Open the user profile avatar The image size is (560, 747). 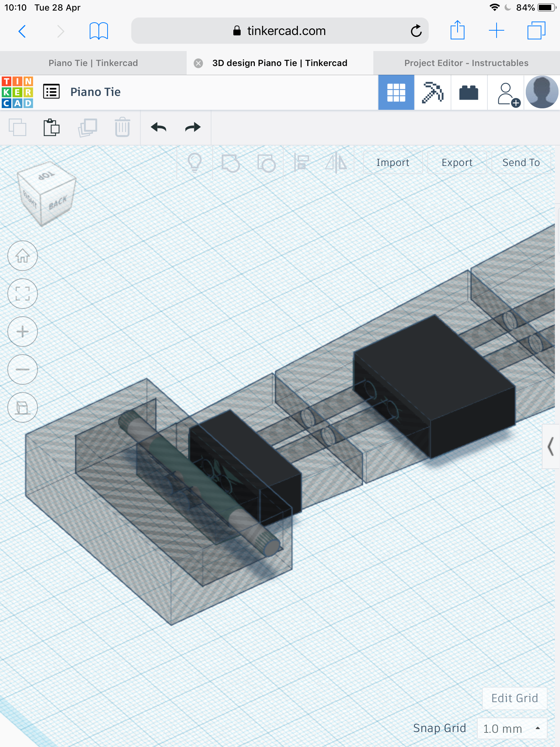pos(542,92)
